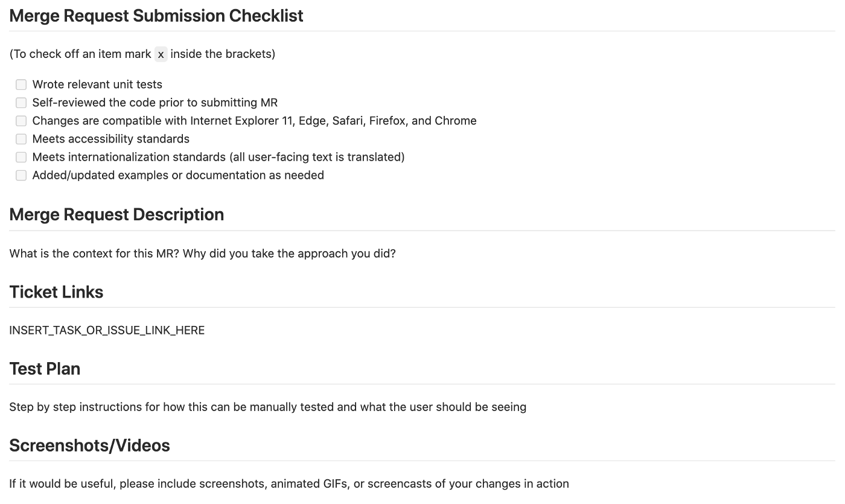The width and height of the screenshot is (845, 504).
Task: Tick the 'Self-reviewed the code' checkbox
Action: click(21, 103)
